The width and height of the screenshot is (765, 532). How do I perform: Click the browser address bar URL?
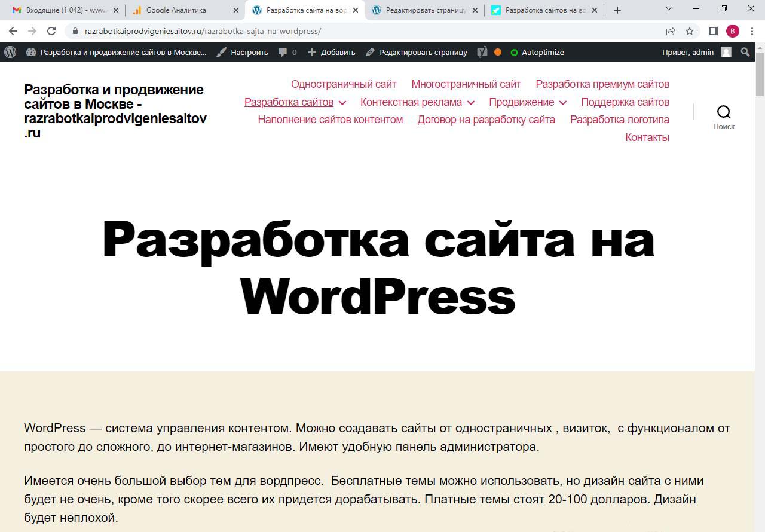click(203, 31)
